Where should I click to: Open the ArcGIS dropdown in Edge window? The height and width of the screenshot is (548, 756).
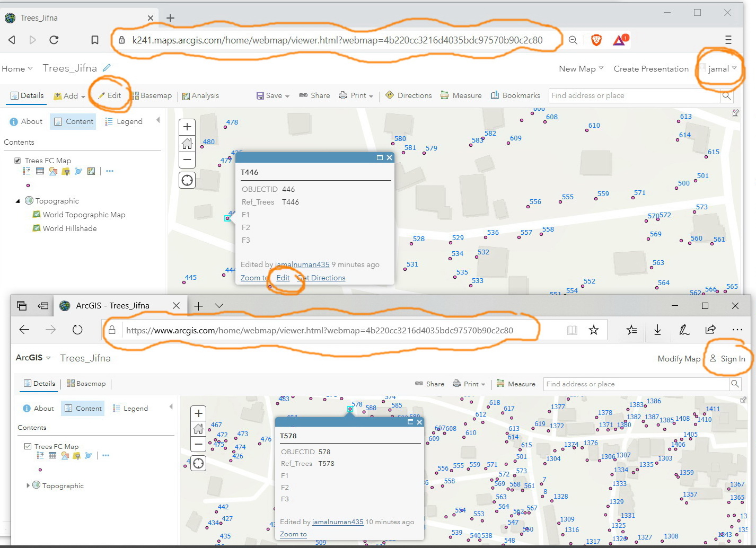[33, 358]
